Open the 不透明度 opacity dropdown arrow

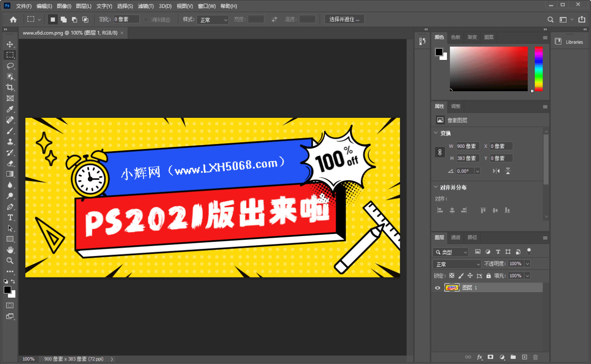[x=527, y=263]
